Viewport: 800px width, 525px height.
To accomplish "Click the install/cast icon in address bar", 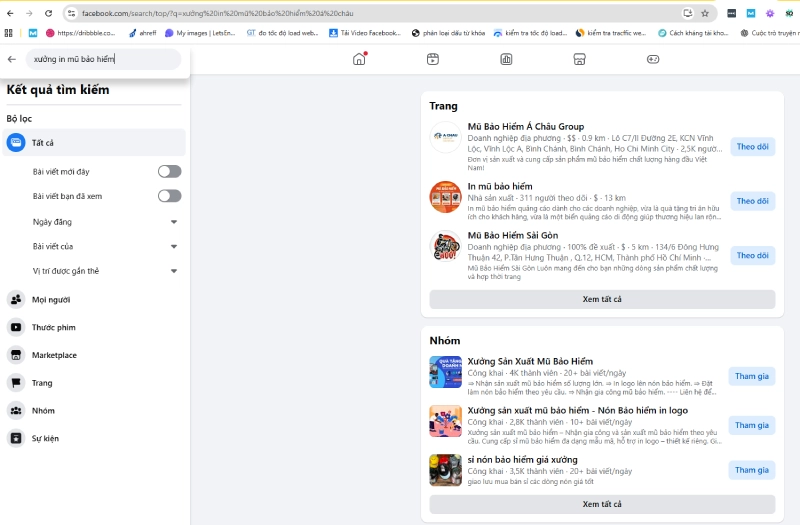I will click(688, 13).
